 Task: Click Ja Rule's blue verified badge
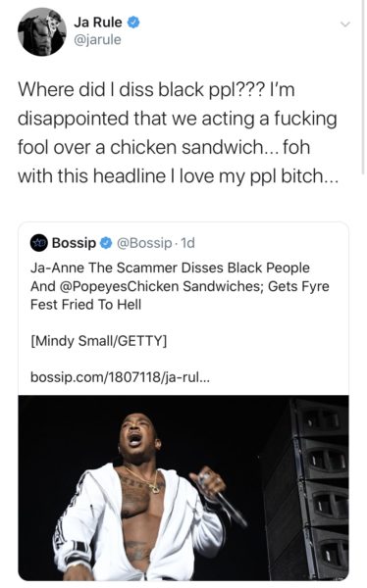[x=133, y=23]
